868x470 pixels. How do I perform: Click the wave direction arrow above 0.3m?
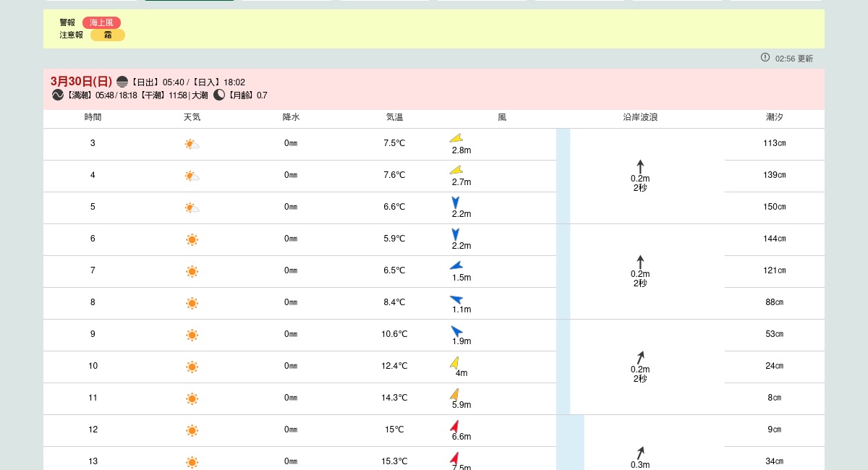pyautogui.click(x=640, y=453)
